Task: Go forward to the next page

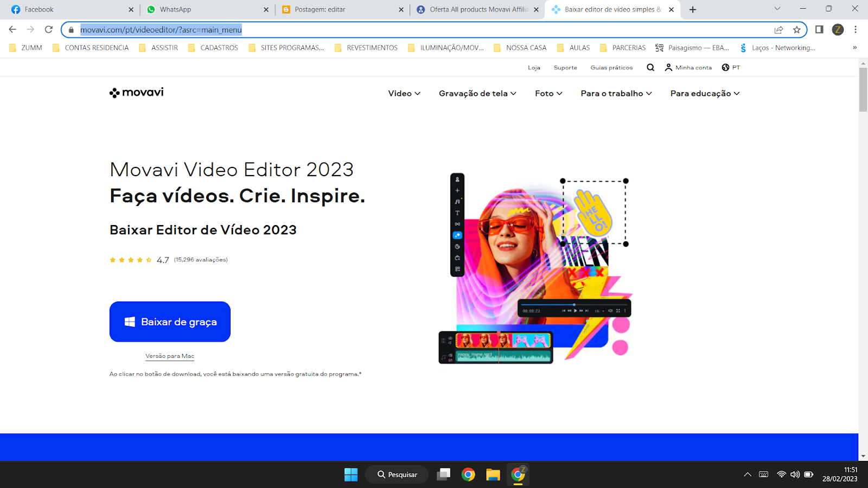Action: [x=30, y=29]
